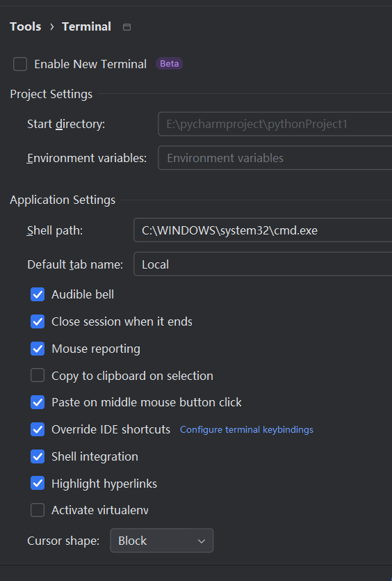Toggle Paste on middle mouse button click
392x581 pixels.
[38, 402]
